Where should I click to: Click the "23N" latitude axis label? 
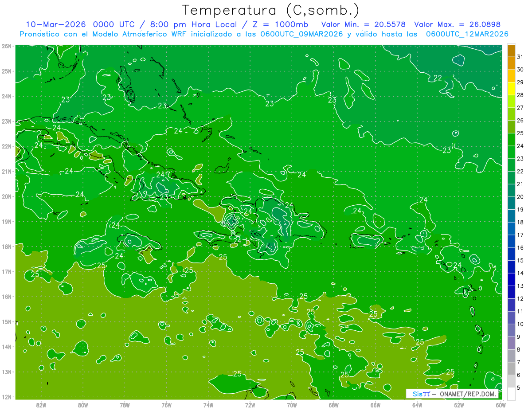(x=7, y=121)
